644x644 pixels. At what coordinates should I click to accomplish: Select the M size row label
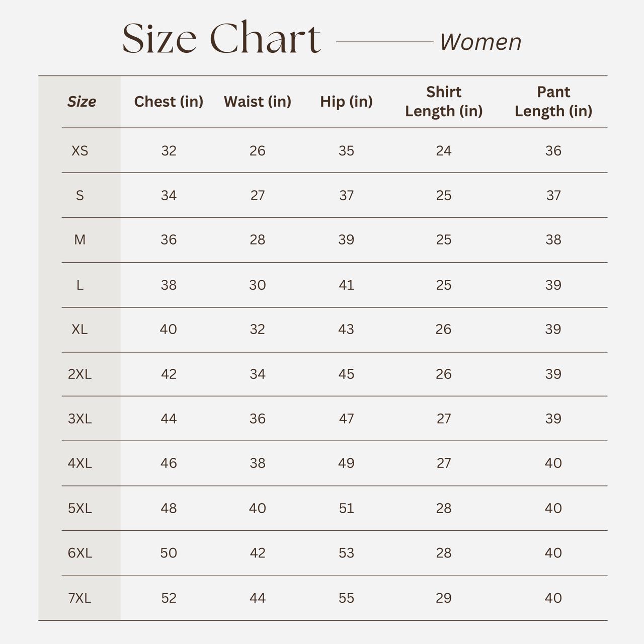coord(79,240)
